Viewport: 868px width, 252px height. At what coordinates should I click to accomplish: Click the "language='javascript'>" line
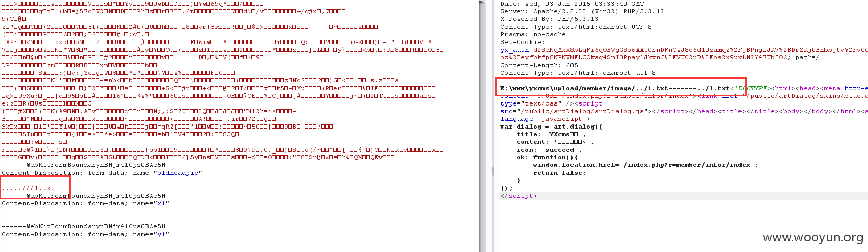point(545,119)
